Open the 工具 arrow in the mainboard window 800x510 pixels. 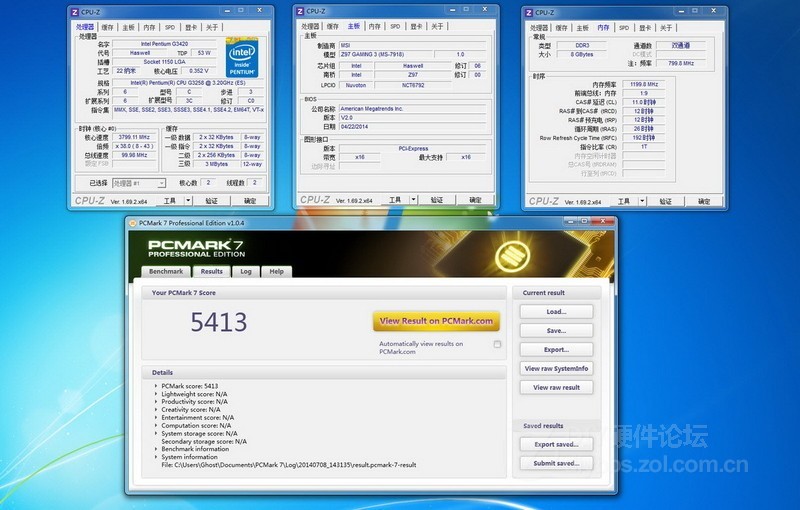413,200
